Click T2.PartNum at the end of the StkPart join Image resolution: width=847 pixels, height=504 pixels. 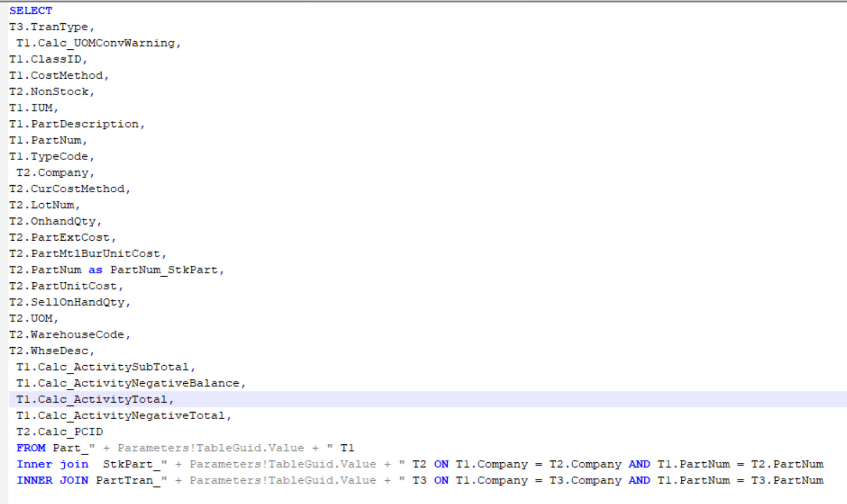click(787, 464)
